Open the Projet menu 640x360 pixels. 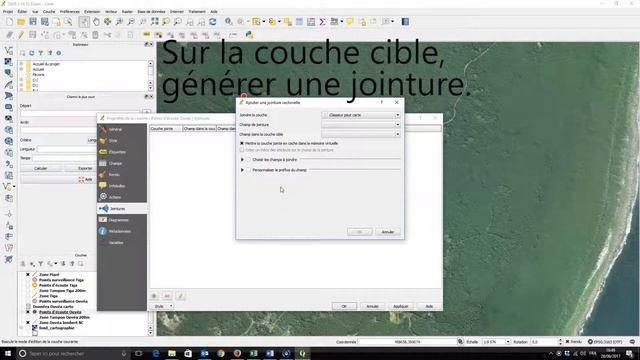click(8, 12)
